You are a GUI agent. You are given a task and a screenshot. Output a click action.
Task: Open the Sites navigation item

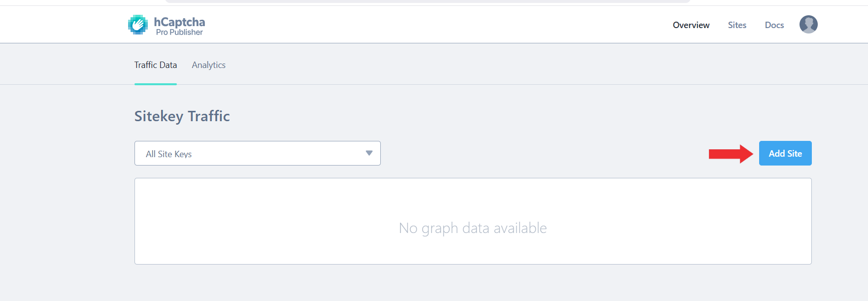click(x=737, y=25)
